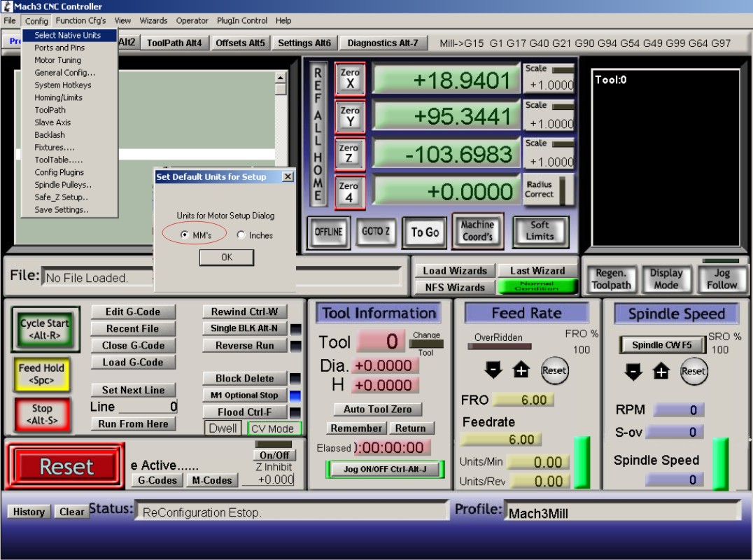Screen dimensions: 753x560
Task: Click the red Stop button
Action: point(42,414)
